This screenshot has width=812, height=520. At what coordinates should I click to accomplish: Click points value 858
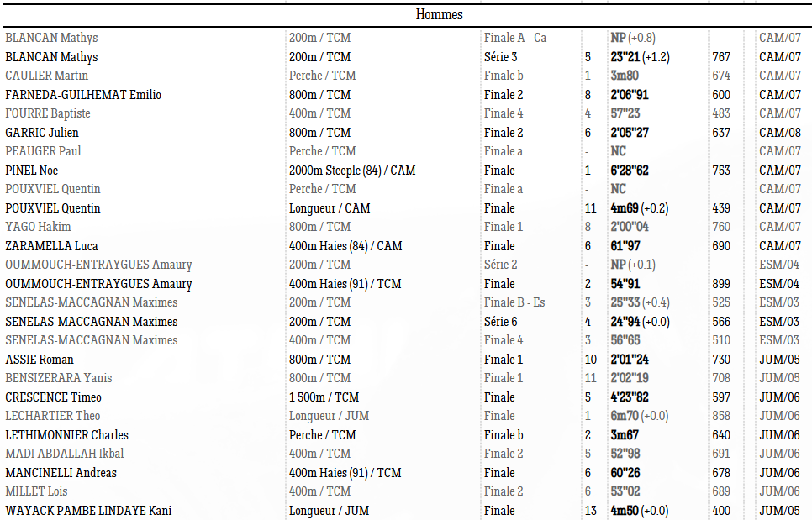click(721, 416)
